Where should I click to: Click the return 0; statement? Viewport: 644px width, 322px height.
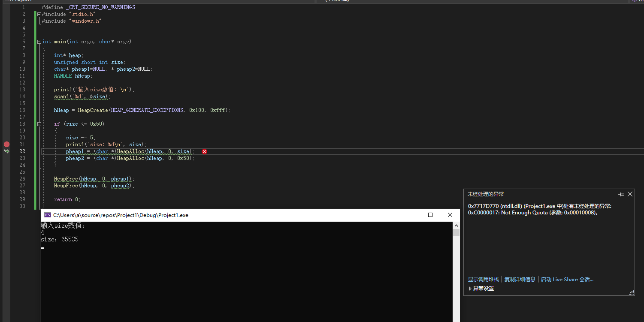[67, 199]
